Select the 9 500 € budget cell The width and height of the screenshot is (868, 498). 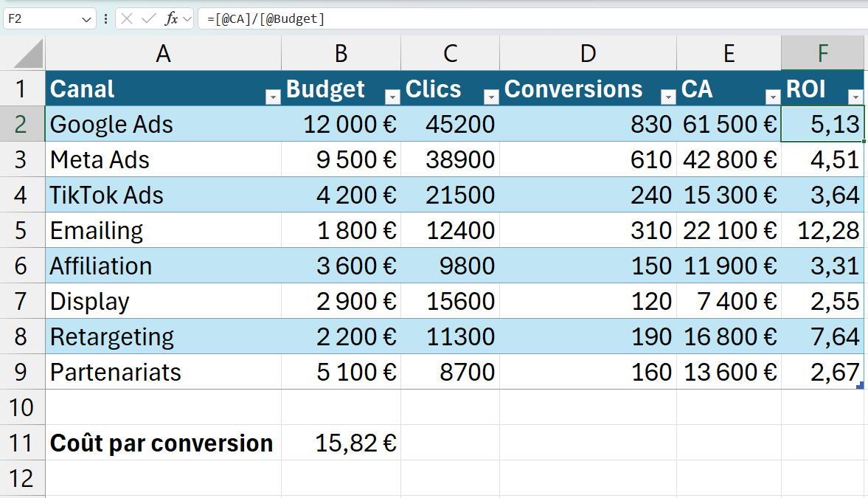[341, 159]
